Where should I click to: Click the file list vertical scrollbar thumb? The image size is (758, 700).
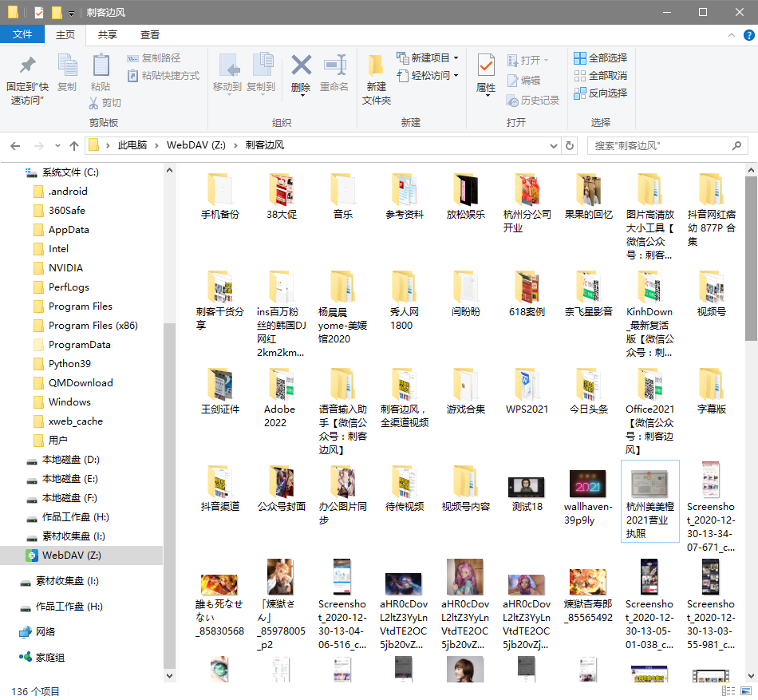751,259
